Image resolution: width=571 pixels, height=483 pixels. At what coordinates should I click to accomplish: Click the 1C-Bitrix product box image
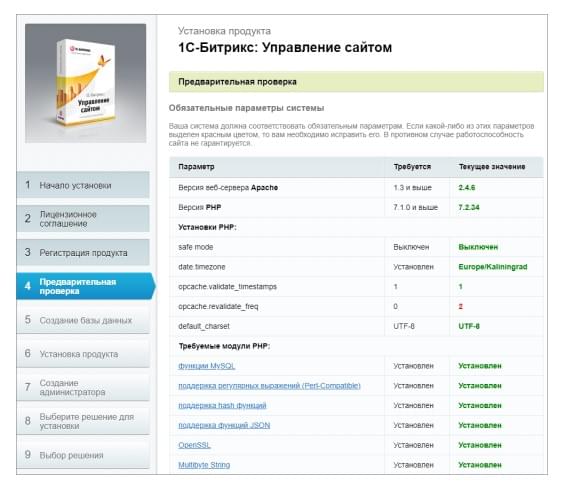(x=86, y=83)
